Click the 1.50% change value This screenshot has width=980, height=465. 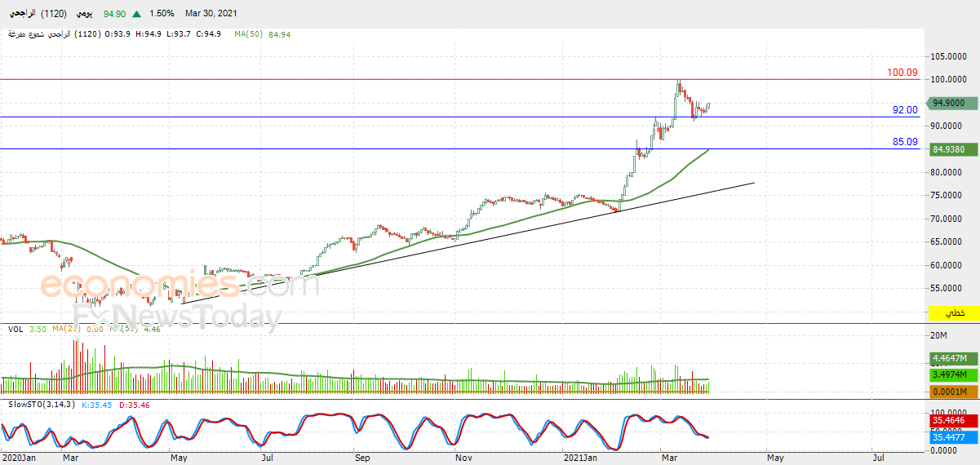162,14
